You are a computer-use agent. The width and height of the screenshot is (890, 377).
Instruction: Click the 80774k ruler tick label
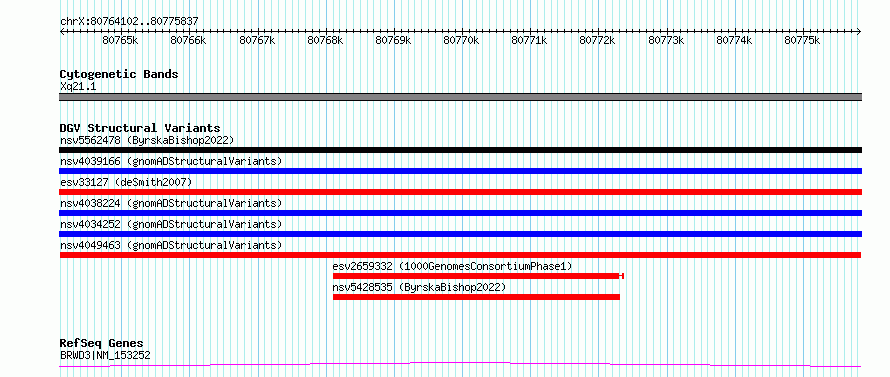click(x=734, y=40)
